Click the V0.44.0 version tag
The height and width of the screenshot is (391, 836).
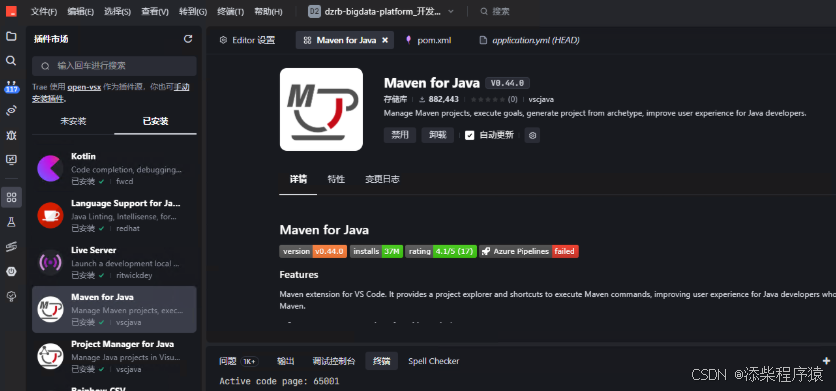[x=507, y=83]
